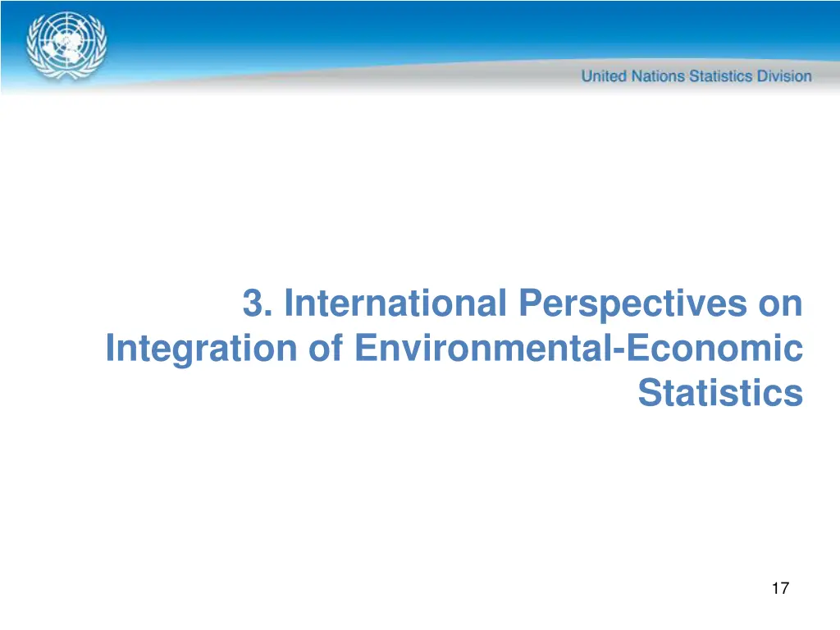This screenshot has width=840, height=630.
Task: Click the heading '3. International Perspectives on'
Action: coord(522,303)
